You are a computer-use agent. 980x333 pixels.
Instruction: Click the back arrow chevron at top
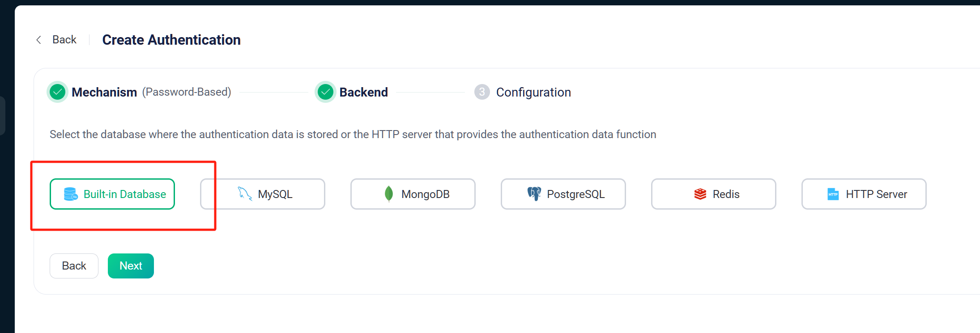pyautogui.click(x=39, y=40)
